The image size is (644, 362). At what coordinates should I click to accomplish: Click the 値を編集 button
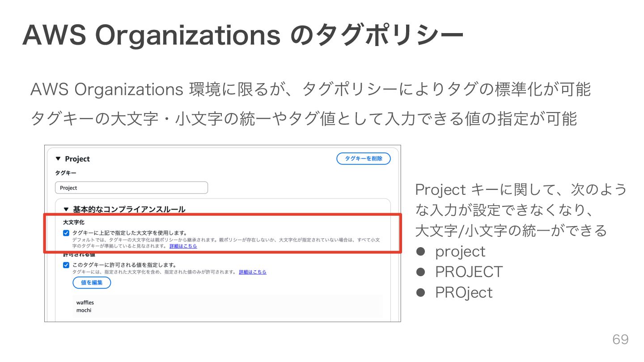point(92,282)
